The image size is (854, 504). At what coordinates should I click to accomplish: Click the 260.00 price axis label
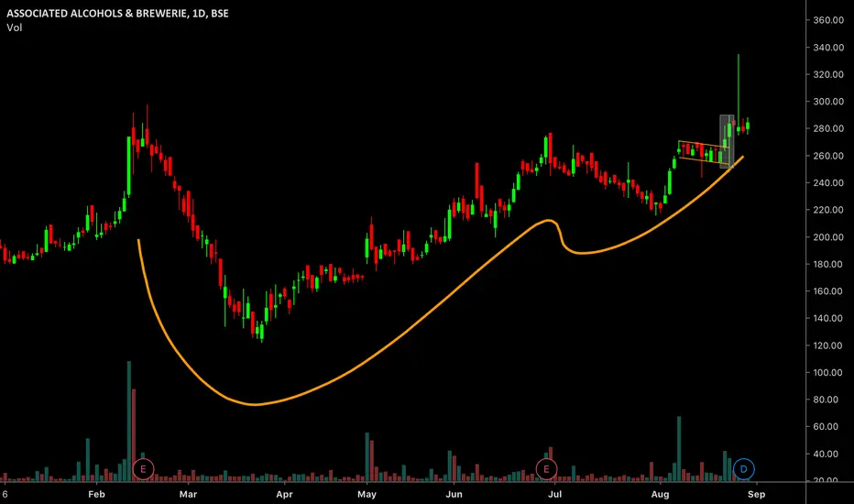click(827, 156)
